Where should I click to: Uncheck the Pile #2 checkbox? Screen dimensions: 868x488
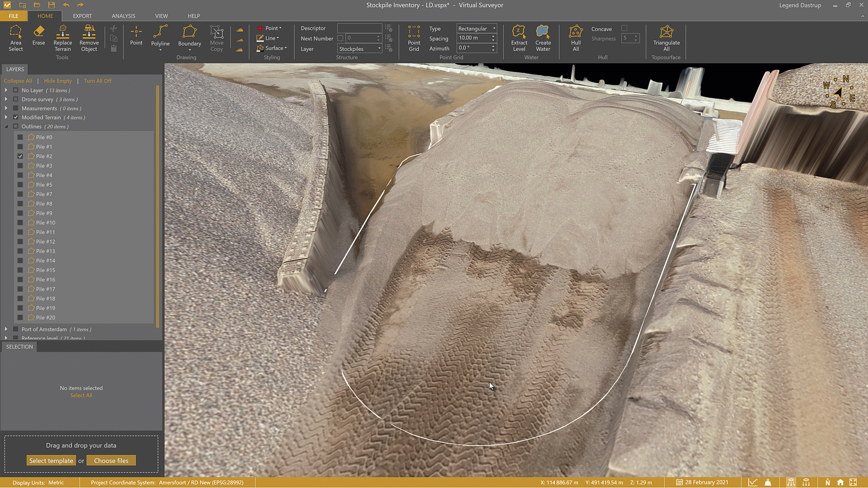coord(20,156)
